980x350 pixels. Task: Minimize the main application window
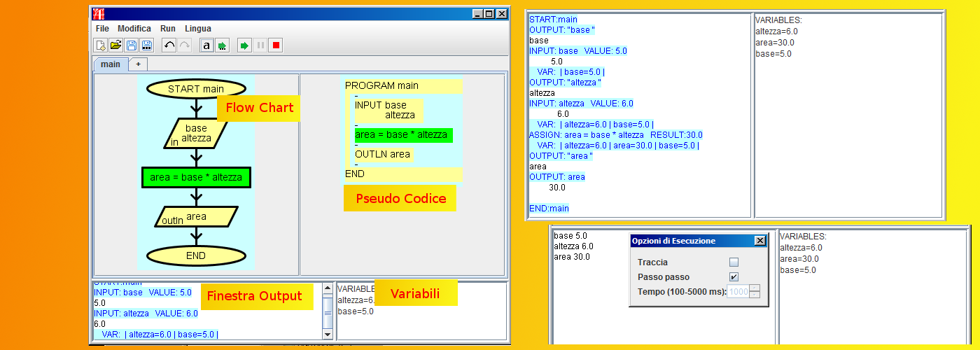477,13
